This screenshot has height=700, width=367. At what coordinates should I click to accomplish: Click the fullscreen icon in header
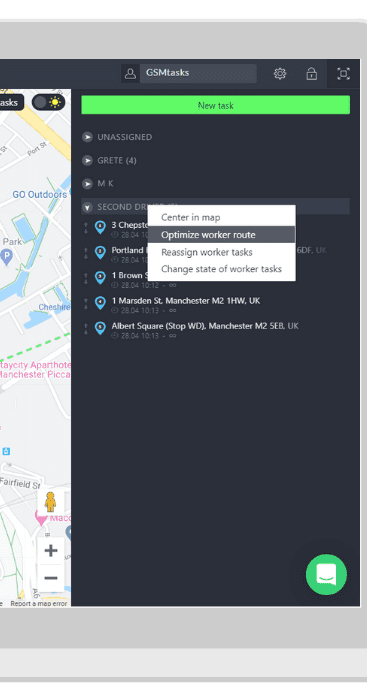(343, 74)
